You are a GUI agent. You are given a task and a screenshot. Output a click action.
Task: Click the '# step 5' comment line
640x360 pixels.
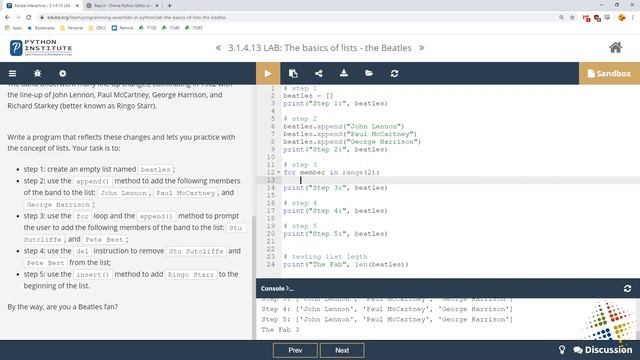300,226
